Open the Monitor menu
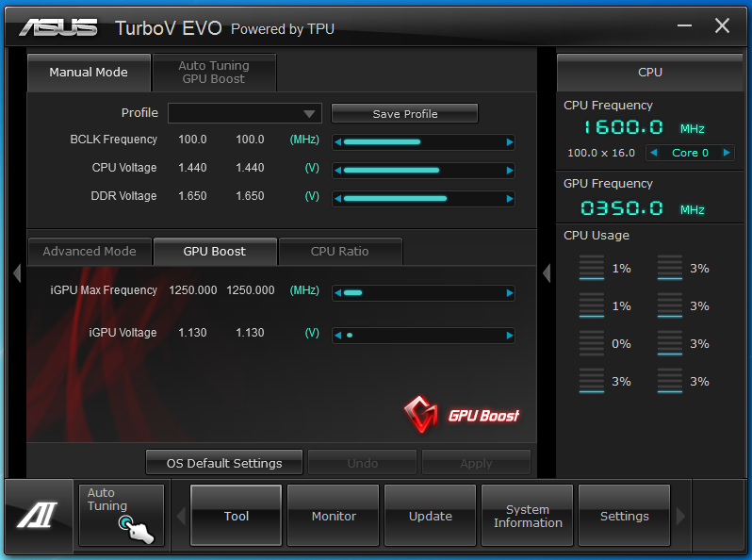The height and width of the screenshot is (560, 752). 334,516
